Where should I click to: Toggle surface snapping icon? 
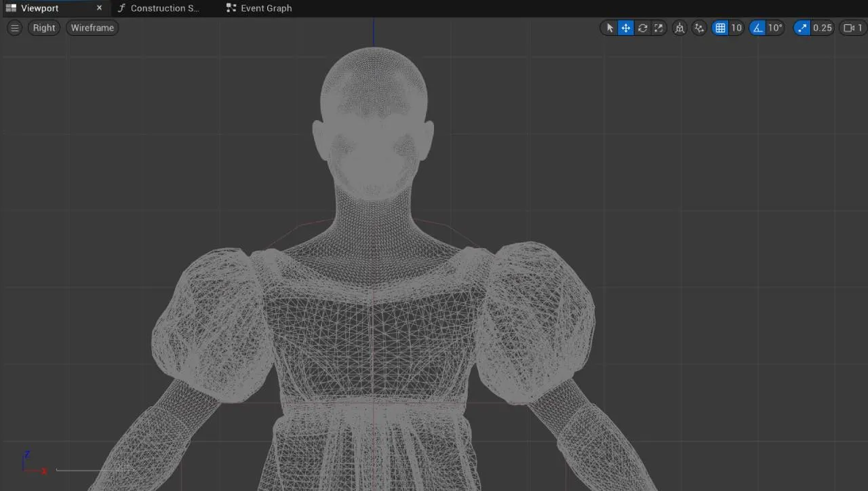pos(700,28)
